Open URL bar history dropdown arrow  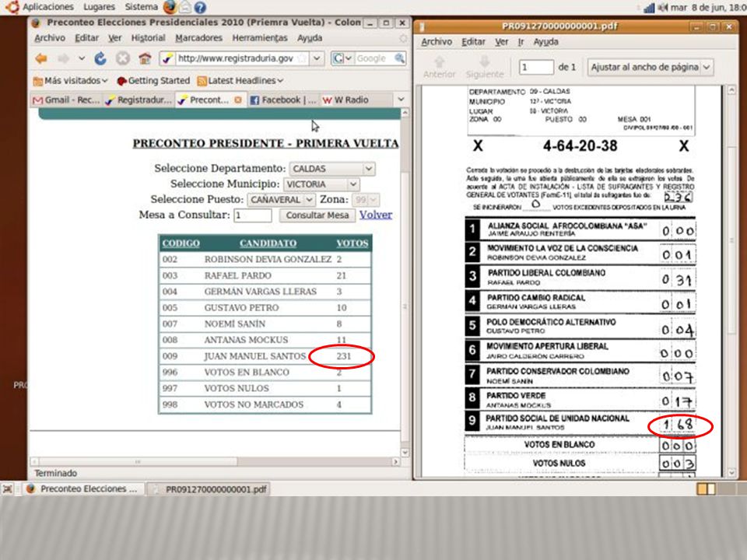(x=317, y=58)
